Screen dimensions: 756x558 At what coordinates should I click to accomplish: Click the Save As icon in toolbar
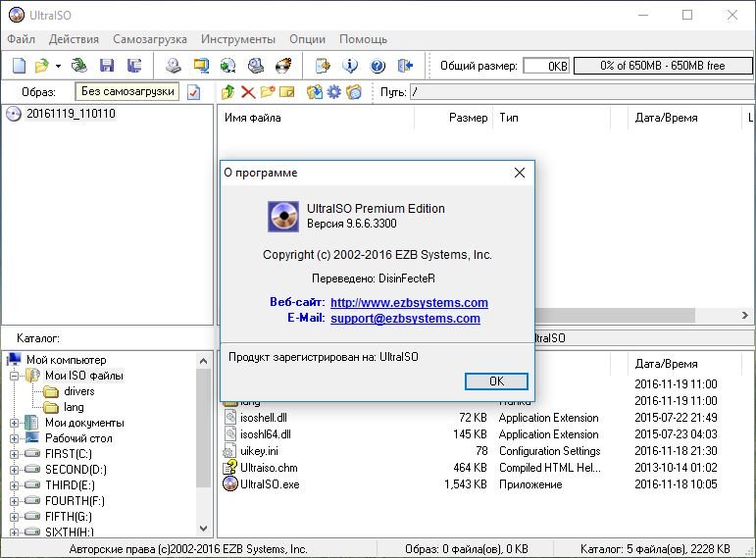point(134,65)
